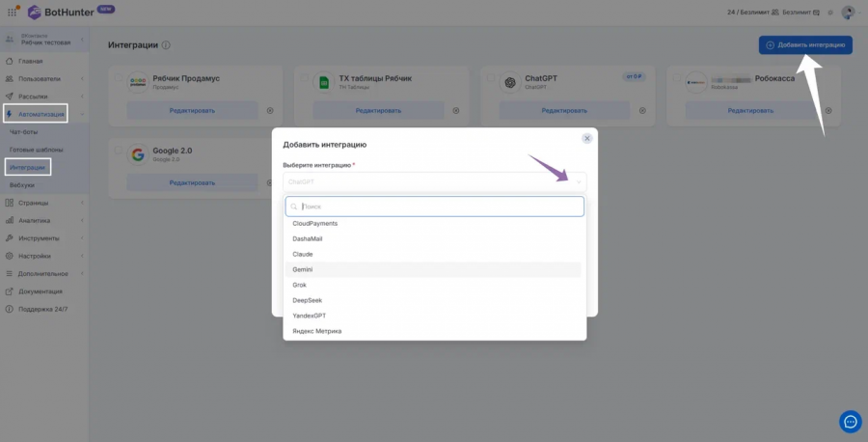This screenshot has height=442, width=868.
Task: Delete the Робокасса integration via x icon
Action: click(828, 110)
